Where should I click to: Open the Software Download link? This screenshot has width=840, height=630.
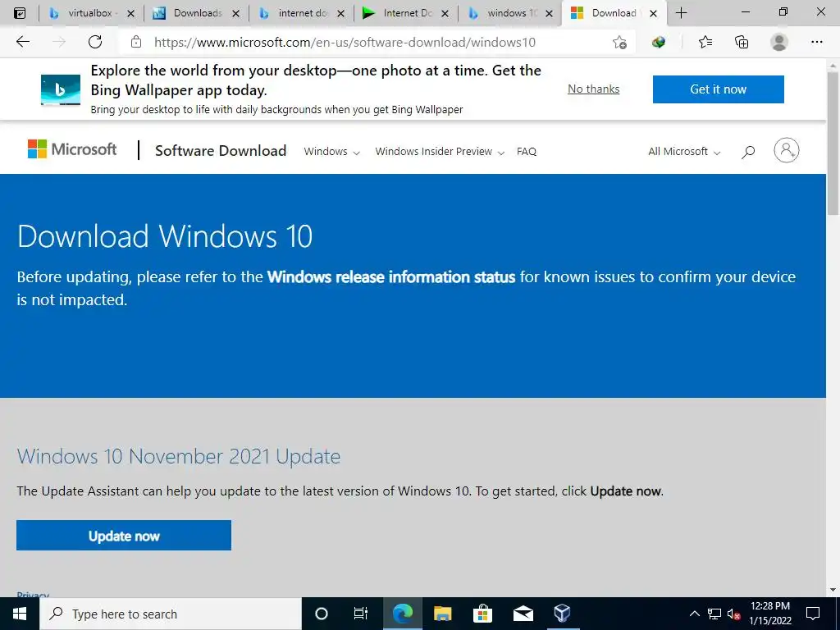point(221,151)
